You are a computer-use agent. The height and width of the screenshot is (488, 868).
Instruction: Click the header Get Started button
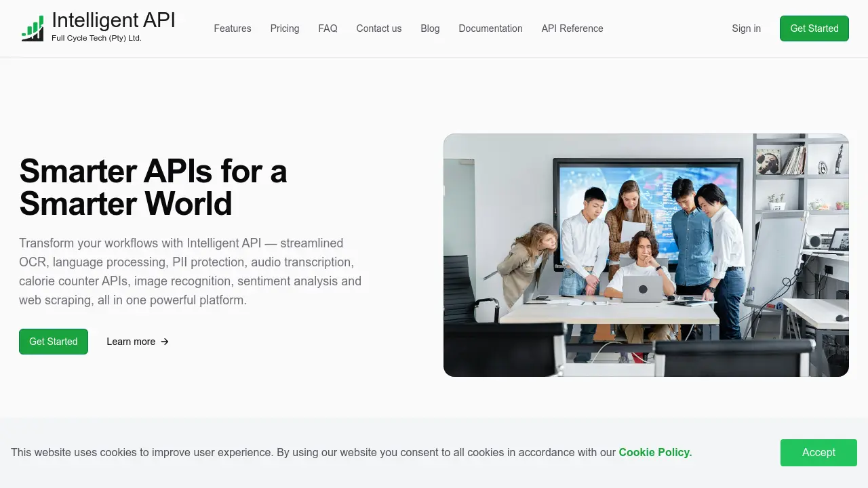(x=814, y=28)
